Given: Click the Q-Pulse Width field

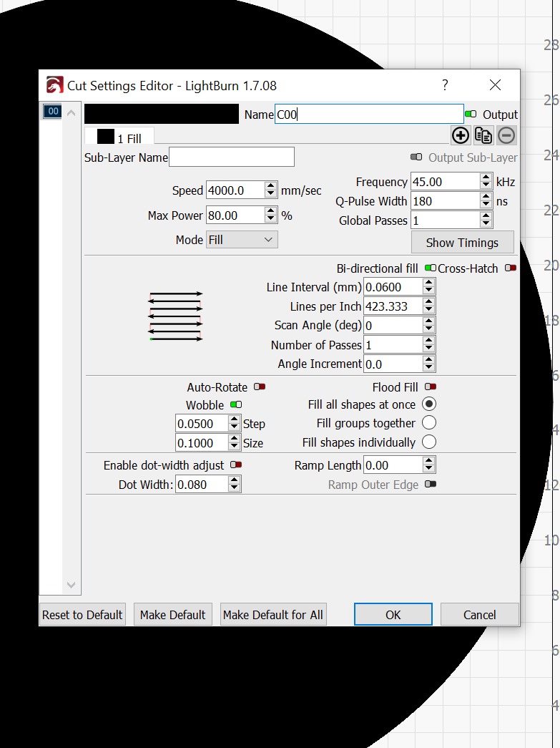Looking at the screenshot, I should [445, 201].
